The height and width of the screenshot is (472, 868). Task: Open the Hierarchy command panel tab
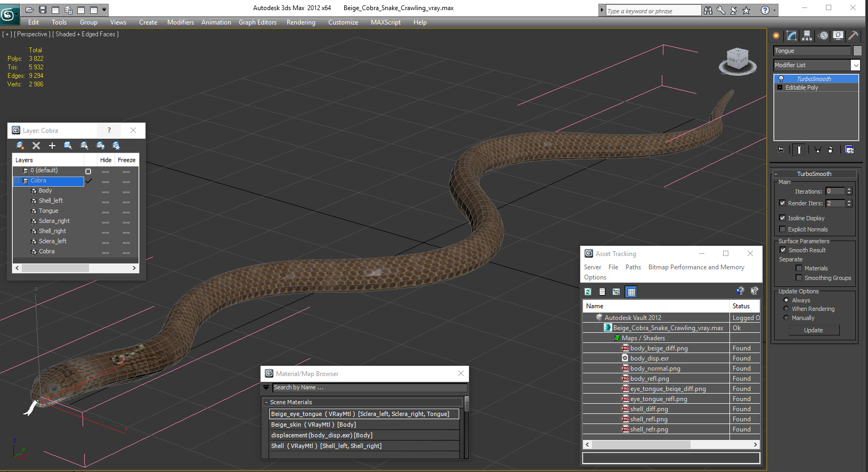point(807,36)
